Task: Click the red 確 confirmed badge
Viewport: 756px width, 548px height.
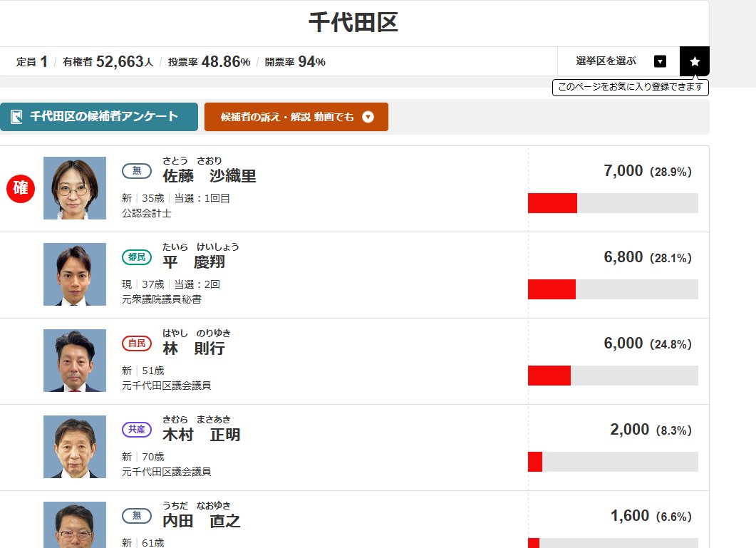Action: 21,189
